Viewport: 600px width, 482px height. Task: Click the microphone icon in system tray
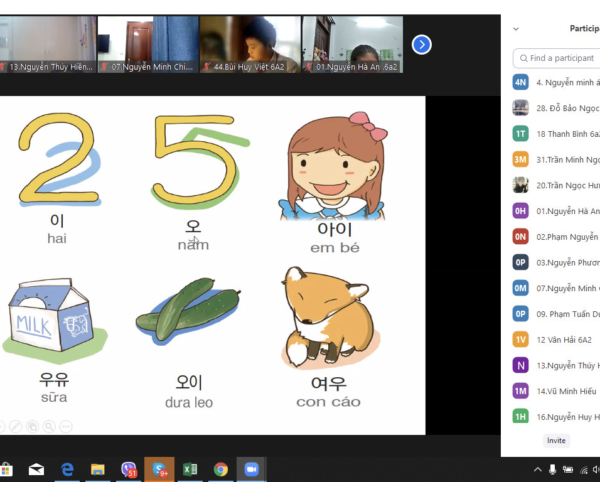click(551, 469)
